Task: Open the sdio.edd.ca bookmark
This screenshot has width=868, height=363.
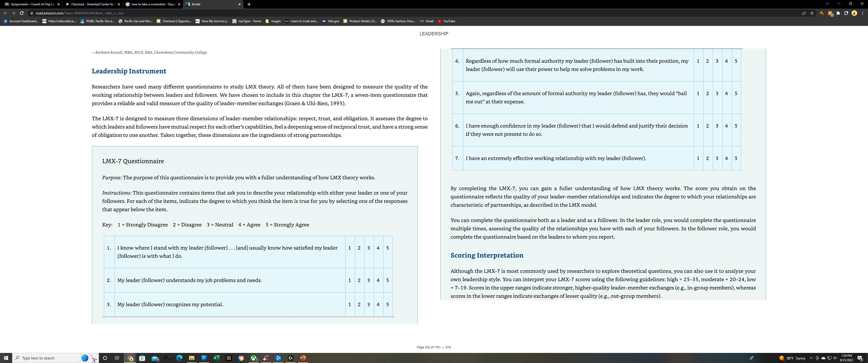Action: pyautogui.click(x=59, y=21)
